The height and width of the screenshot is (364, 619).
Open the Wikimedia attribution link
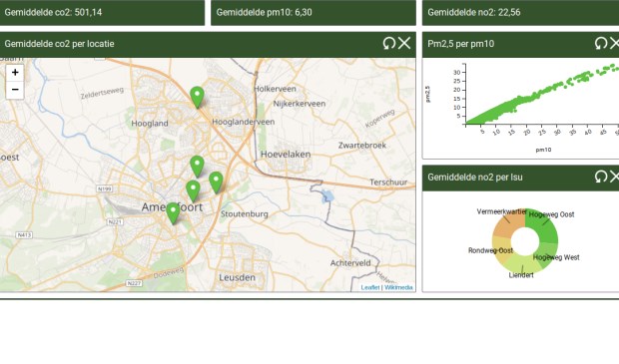coord(398,287)
